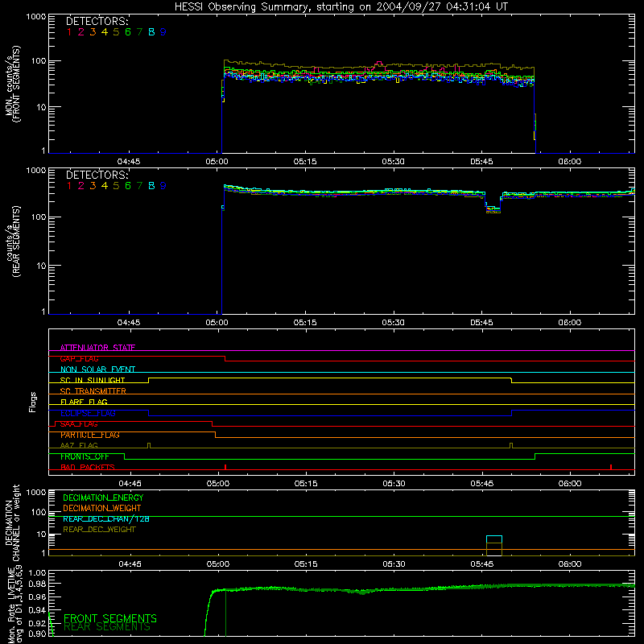Image resolution: width=644 pixels, height=644 pixels.
Task: Click the SC_IN_SUNLIGHT flag label
Action: pyautogui.click(x=93, y=380)
